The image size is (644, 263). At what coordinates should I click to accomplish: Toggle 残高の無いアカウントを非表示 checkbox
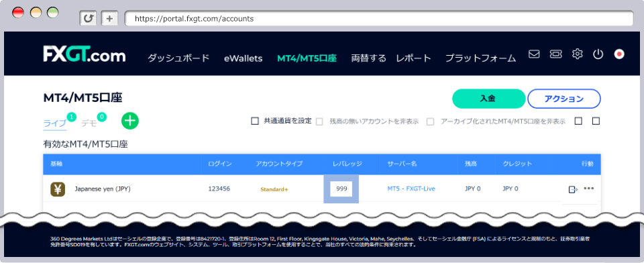[x=319, y=121]
